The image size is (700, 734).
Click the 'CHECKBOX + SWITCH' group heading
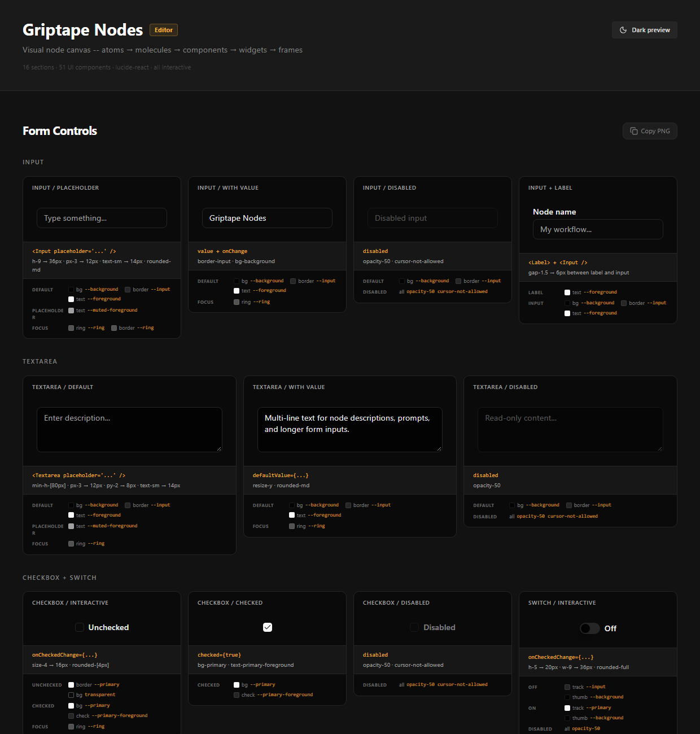tap(59, 578)
